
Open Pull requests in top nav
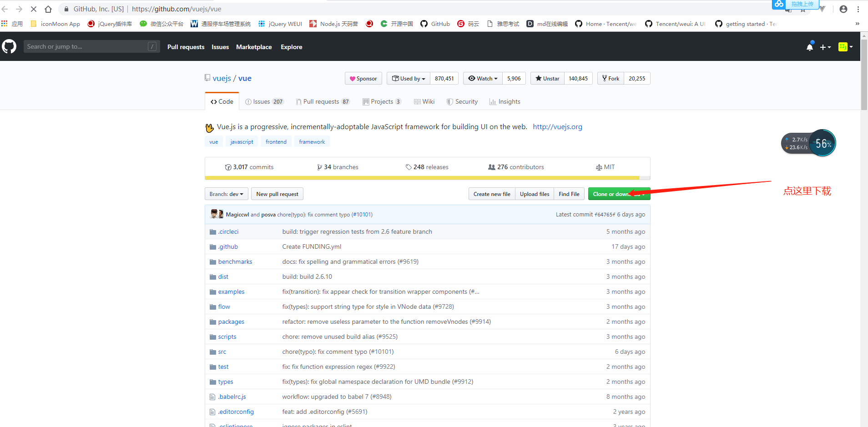pyautogui.click(x=186, y=47)
